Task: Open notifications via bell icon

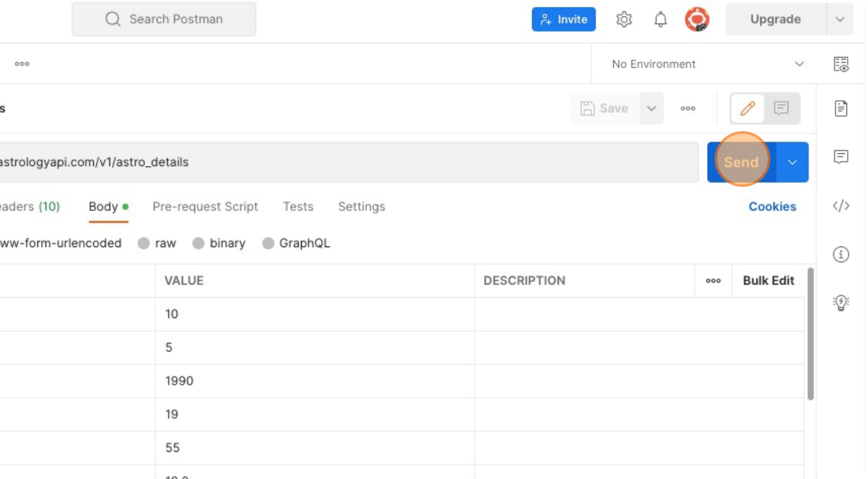Action: click(660, 19)
